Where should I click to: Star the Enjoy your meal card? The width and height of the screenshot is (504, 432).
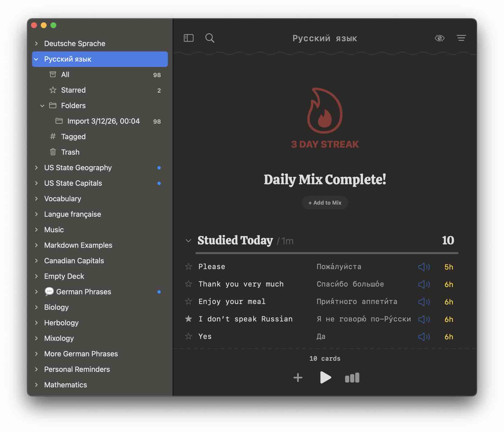tap(188, 302)
